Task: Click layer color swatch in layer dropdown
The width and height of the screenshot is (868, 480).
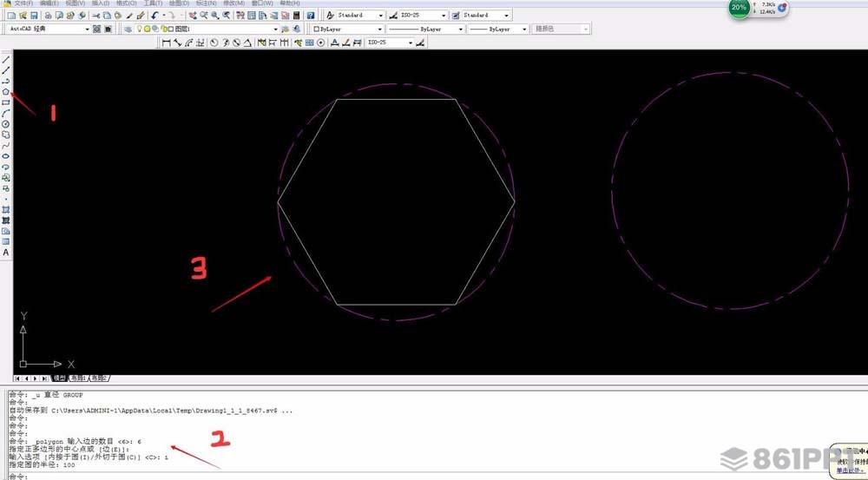Action: click(x=171, y=29)
